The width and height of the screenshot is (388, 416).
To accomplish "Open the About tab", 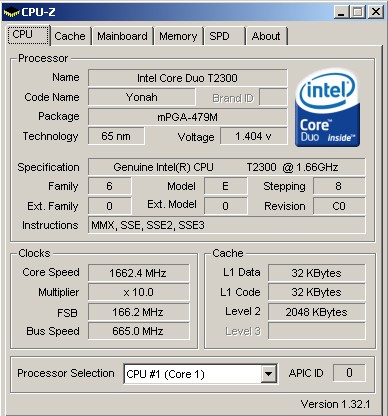I will 266,36.
